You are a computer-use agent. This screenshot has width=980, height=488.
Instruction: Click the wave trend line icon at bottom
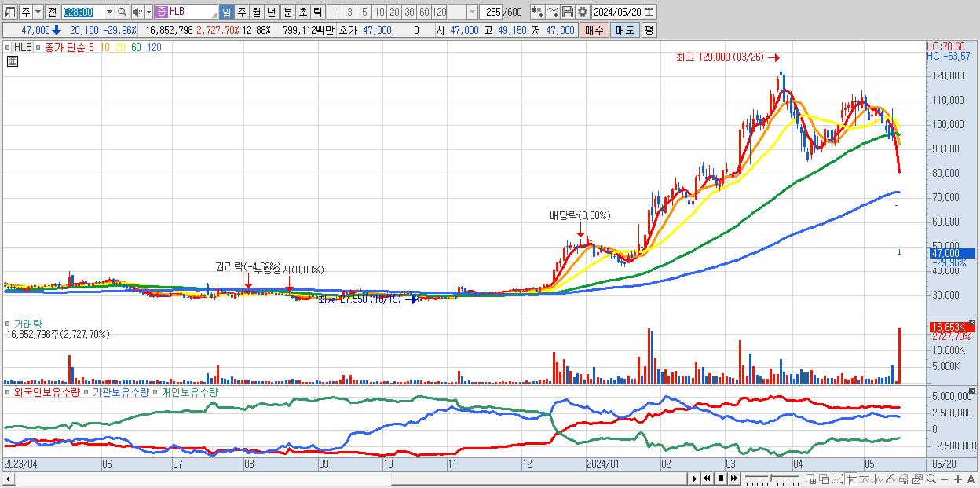pos(865,479)
